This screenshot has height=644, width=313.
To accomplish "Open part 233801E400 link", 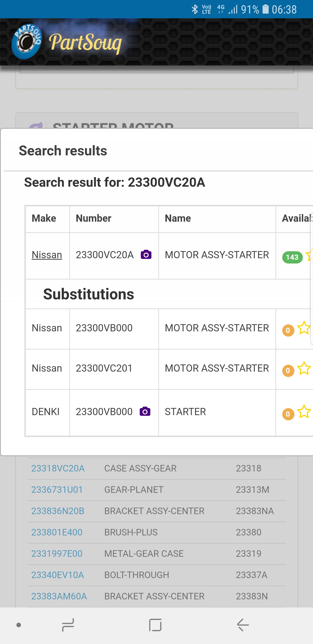I will click(57, 532).
